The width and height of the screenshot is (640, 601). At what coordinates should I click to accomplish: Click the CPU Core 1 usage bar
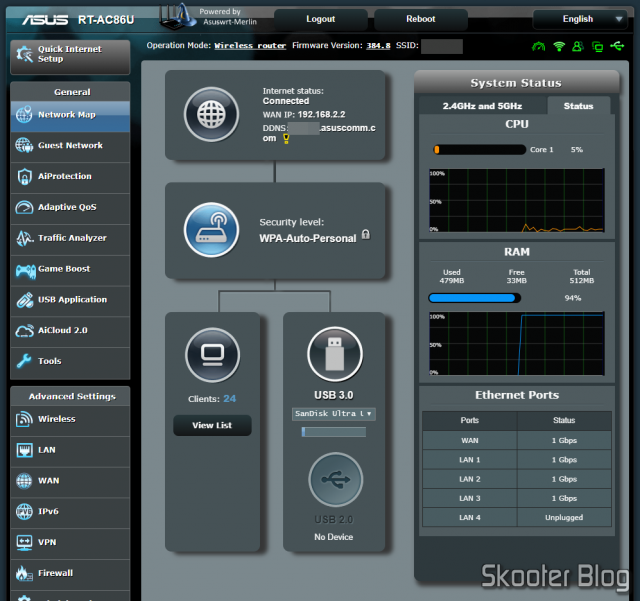[x=479, y=150]
